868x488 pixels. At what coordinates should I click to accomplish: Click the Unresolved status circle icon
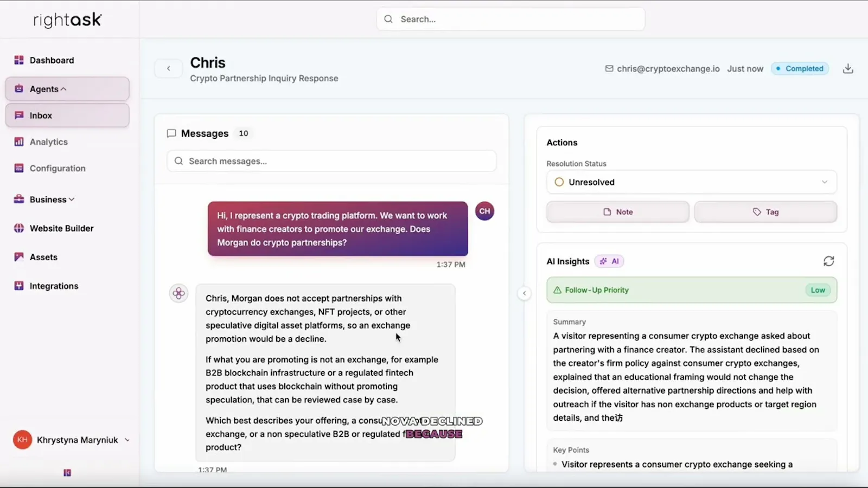pos(559,182)
